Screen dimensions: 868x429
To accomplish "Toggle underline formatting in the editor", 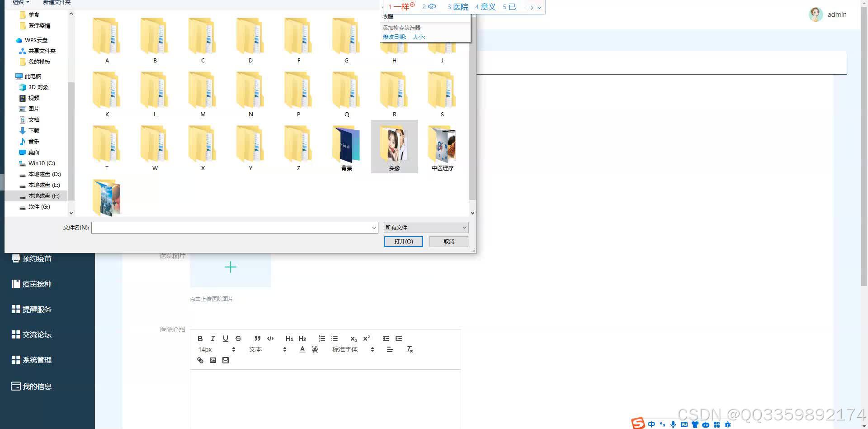I will click(226, 338).
